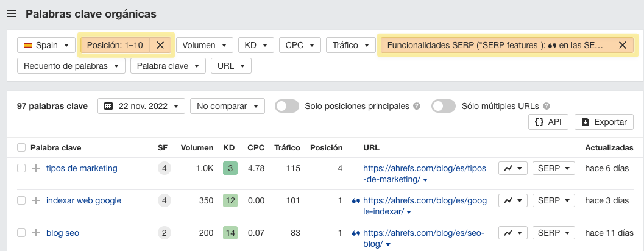Image resolution: width=644 pixels, height=251 pixels.
Task: Open the Volumen filter dropdown
Action: coord(205,45)
